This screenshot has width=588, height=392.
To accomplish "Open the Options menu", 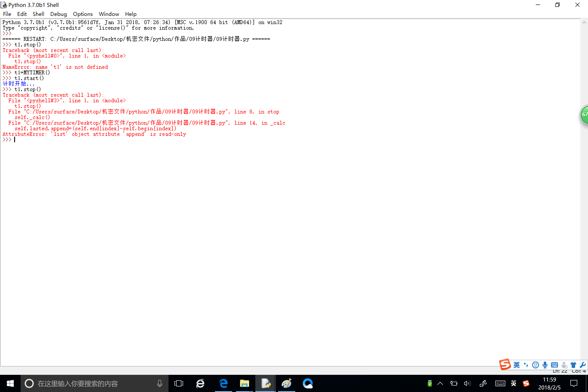I will coord(83,14).
